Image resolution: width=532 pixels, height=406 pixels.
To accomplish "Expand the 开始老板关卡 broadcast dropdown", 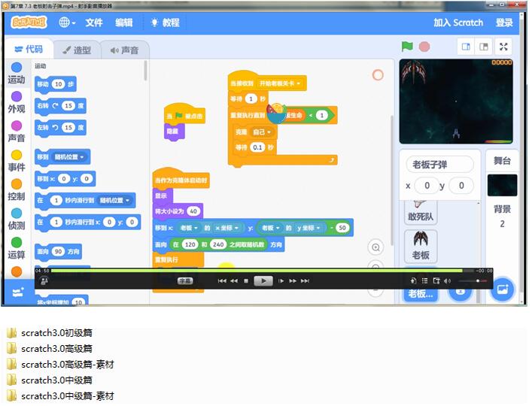I will pos(299,83).
